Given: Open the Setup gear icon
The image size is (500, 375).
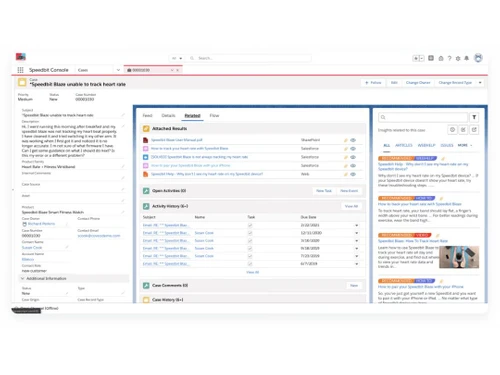Looking at the screenshot, I should tap(458, 58).
